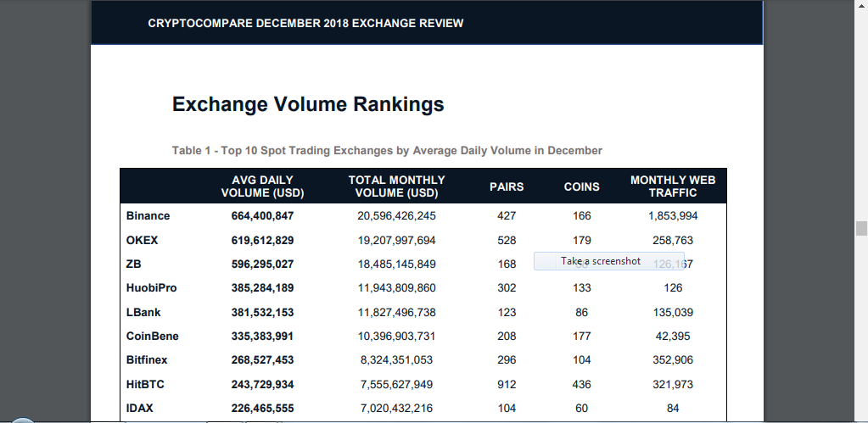Click HitBTC average daily volume 243,729,934

point(262,384)
